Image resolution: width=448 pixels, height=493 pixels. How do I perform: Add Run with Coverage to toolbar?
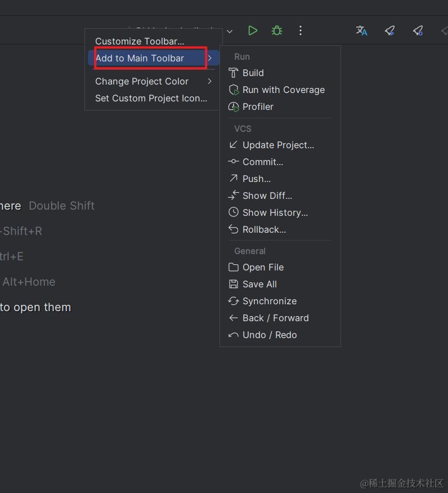[280, 90]
